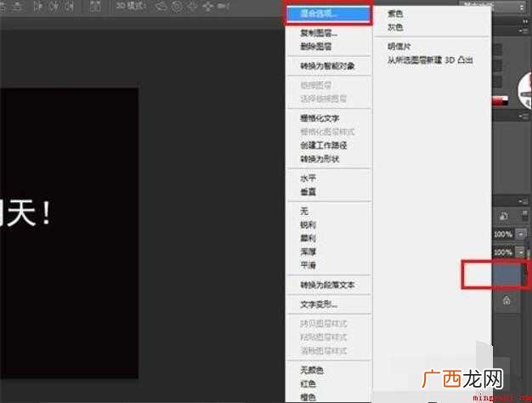Choose 无颜色 layer color label
532x403 pixels.
point(312,370)
